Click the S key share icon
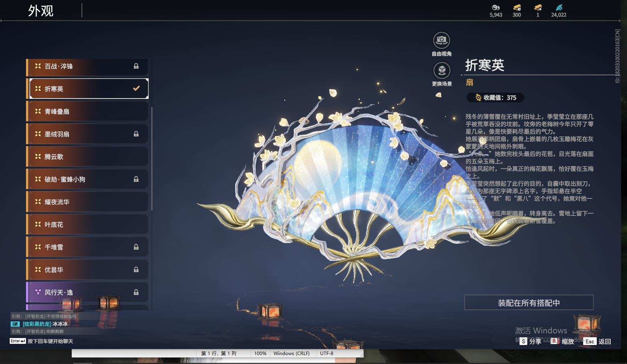The height and width of the screenshot is (364, 627). [x=523, y=342]
